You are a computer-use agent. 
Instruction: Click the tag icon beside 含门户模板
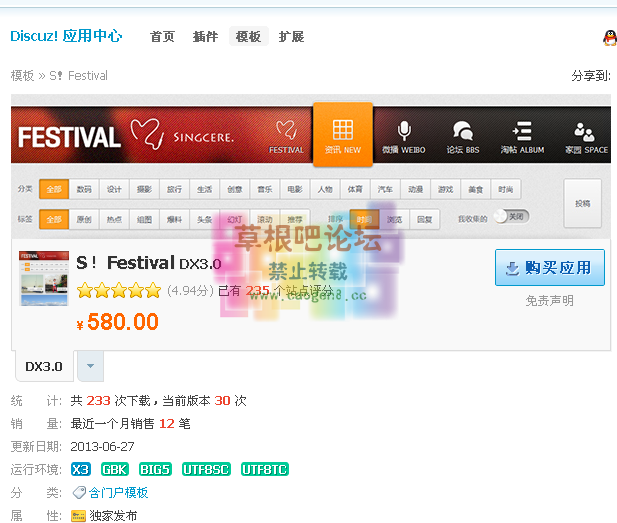[x=79, y=493]
